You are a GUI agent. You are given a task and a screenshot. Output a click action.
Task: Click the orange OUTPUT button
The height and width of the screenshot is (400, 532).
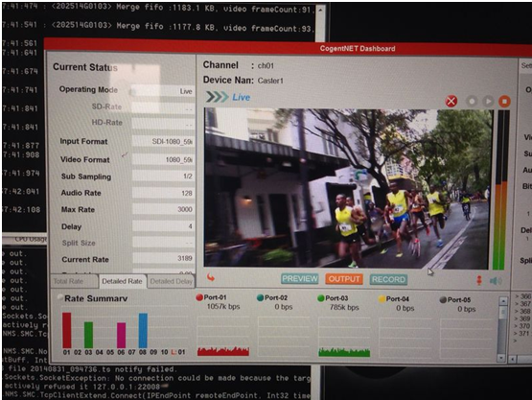pos(344,279)
